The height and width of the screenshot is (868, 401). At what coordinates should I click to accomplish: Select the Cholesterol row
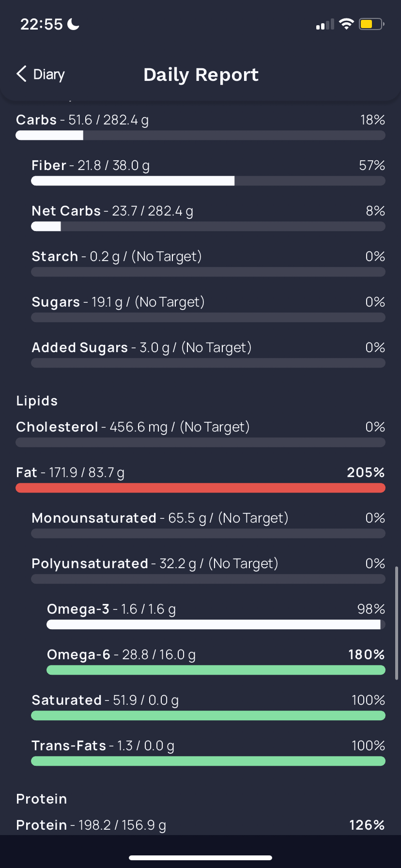coord(200,434)
